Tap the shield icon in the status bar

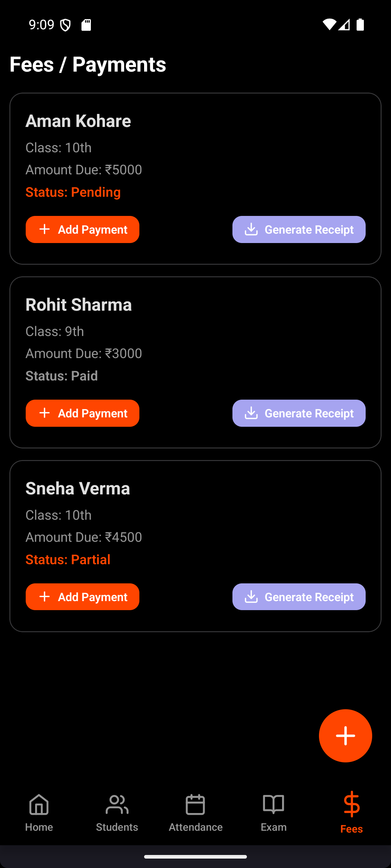(66, 25)
